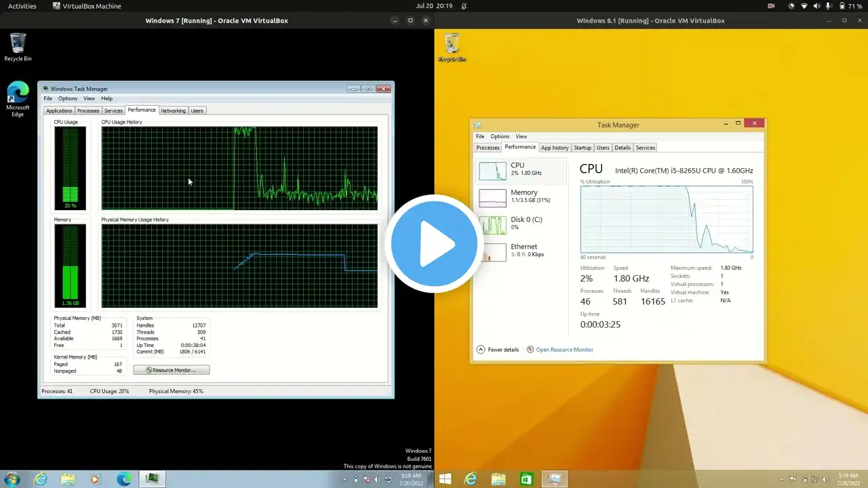
Task: Open File menu in Windows 7 Task Manager
Action: tap(48, 99)
